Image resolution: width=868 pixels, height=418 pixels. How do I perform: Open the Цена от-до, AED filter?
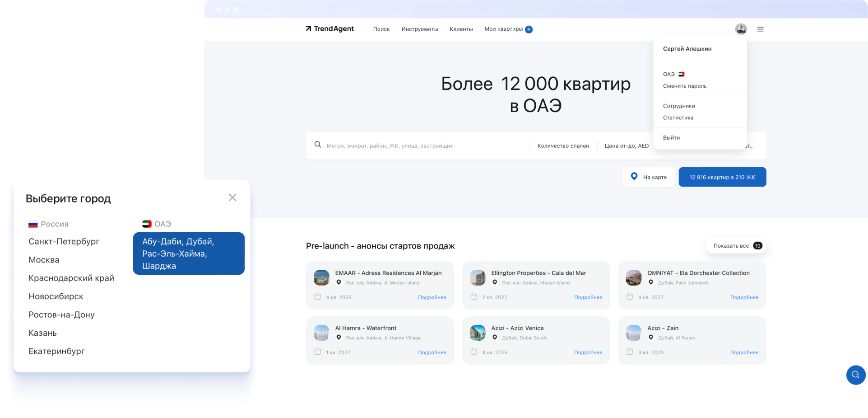click(x=627, y=146)
